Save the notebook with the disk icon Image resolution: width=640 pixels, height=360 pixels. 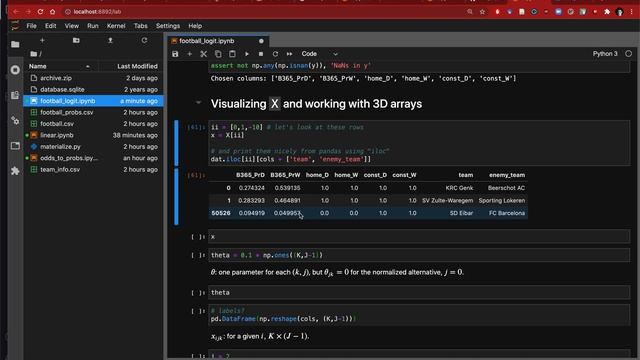[x=175, y=54]
